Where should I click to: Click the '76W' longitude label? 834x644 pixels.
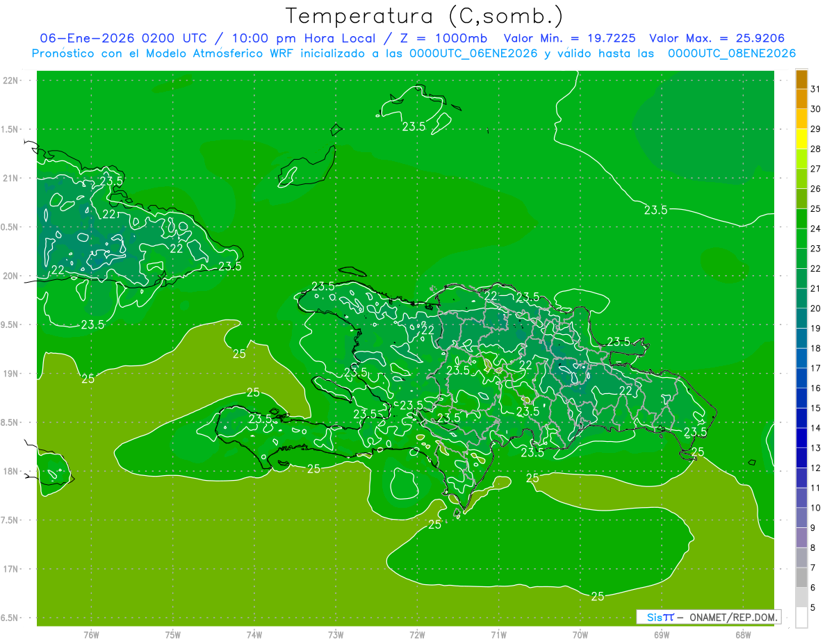click(91, 635)
